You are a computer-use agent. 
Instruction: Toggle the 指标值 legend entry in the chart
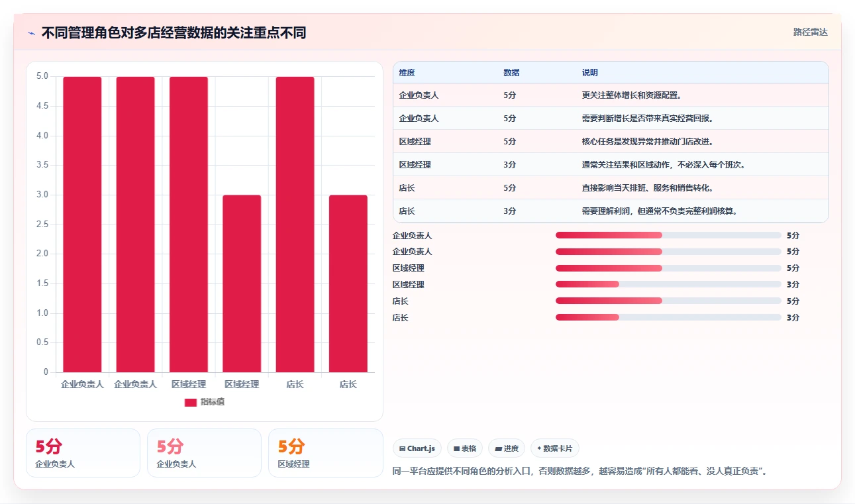(x=205, y=402)
